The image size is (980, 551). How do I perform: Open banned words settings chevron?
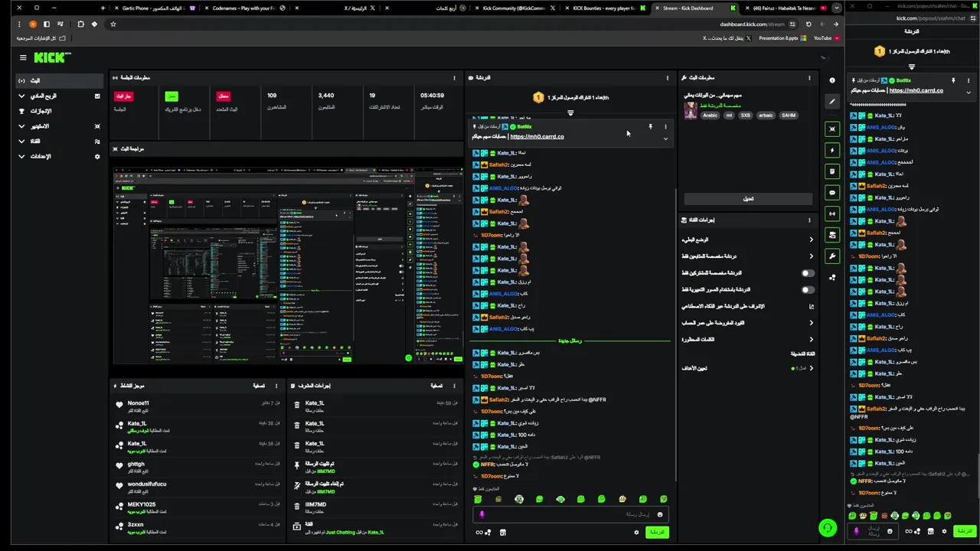(811, 339)
